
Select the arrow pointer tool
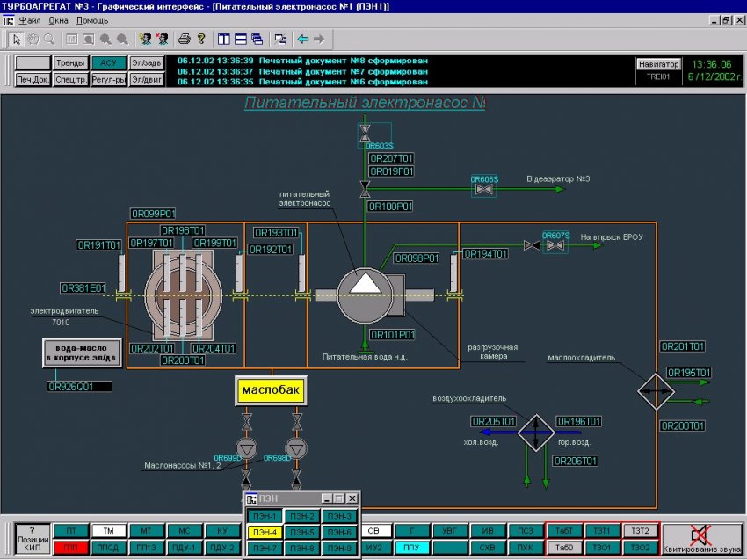pyautogui.click(x=17, y=39)
